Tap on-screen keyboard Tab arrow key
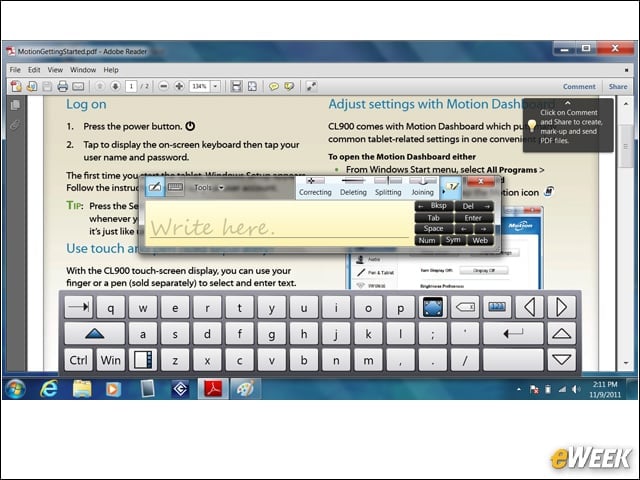Viewport: 640px width, 480px height. click(x=79, y=307)
